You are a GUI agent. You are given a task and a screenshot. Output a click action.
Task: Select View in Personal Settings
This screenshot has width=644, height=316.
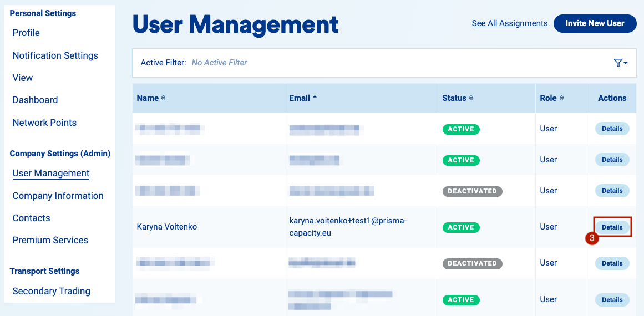coord(23,78)
